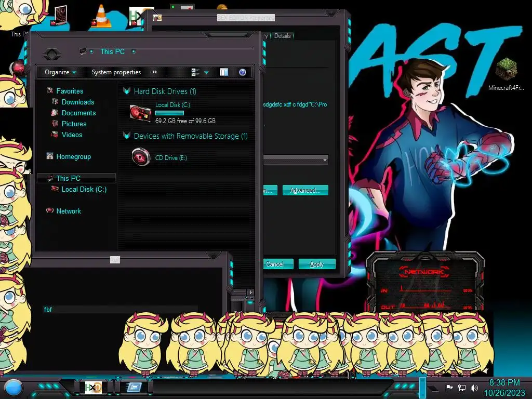Click the Homegroup icon
The width and height of the screenshot is (532, 399).
pyautogui.click(x=50, y=156)
